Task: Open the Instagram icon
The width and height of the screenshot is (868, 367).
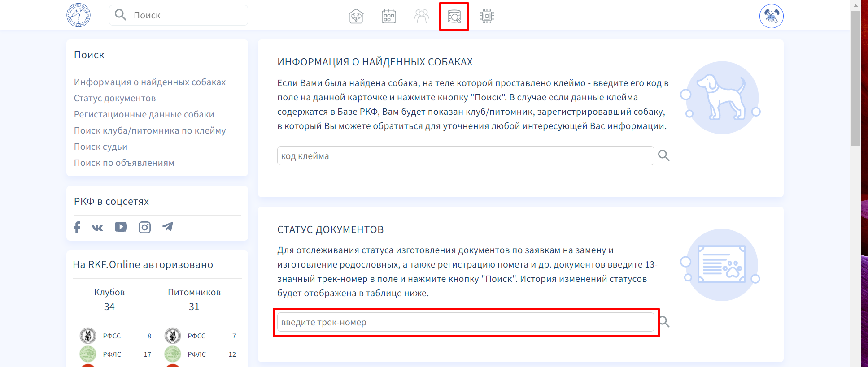Action: (x=144, y=227)
